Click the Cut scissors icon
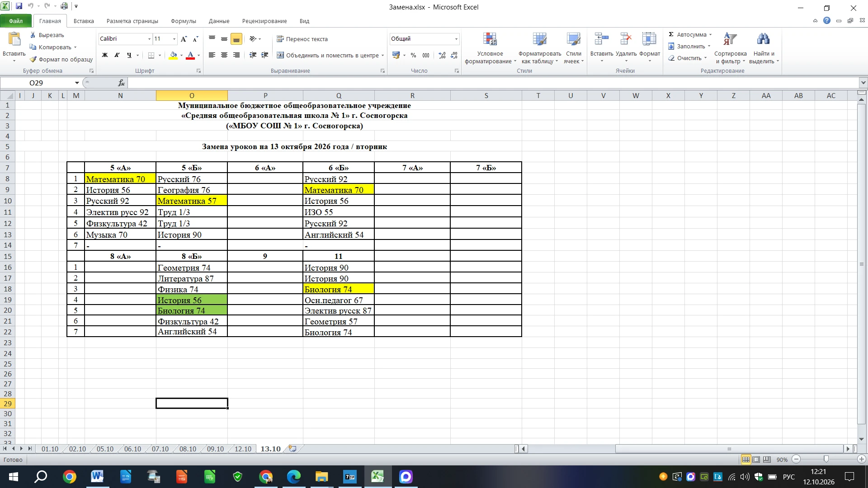Image resolution: width=868 pixels, height=488 pixels. coord(33,35)
